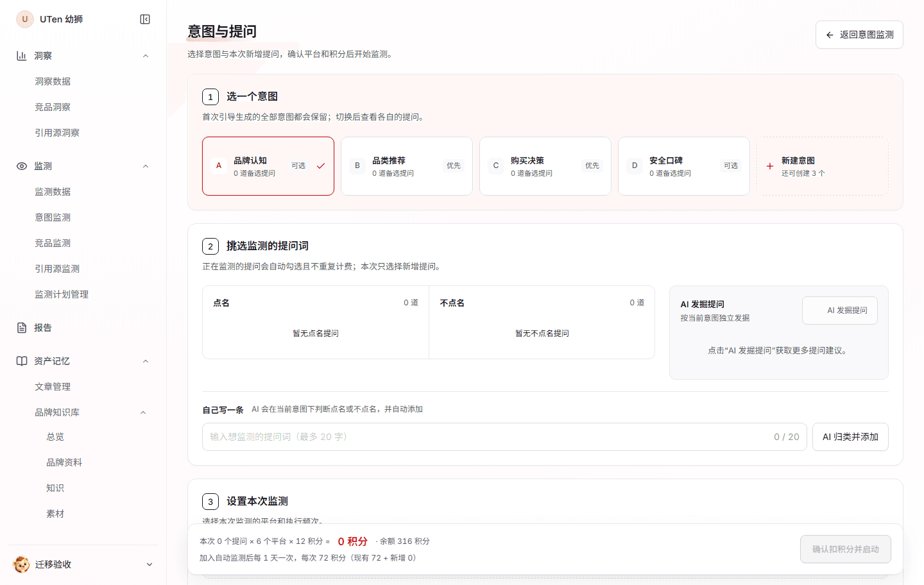Click the 返回意图监测 button
This screenshot has height=585, width=924.
[x=859, y=35]
